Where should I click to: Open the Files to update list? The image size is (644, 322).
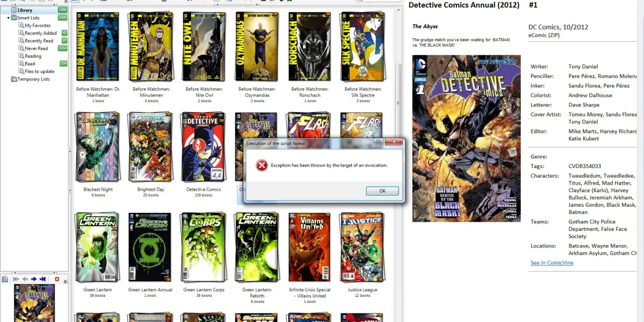[40, 71]
